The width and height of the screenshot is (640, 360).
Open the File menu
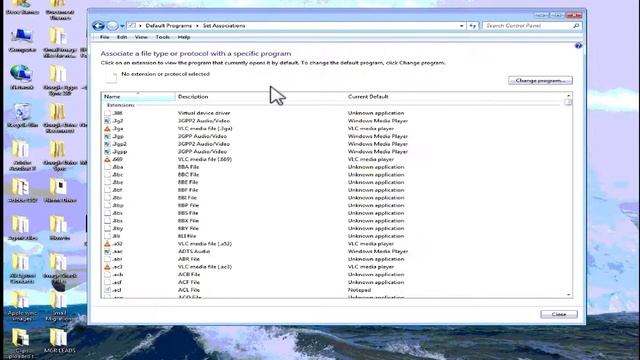click(104, 37)
